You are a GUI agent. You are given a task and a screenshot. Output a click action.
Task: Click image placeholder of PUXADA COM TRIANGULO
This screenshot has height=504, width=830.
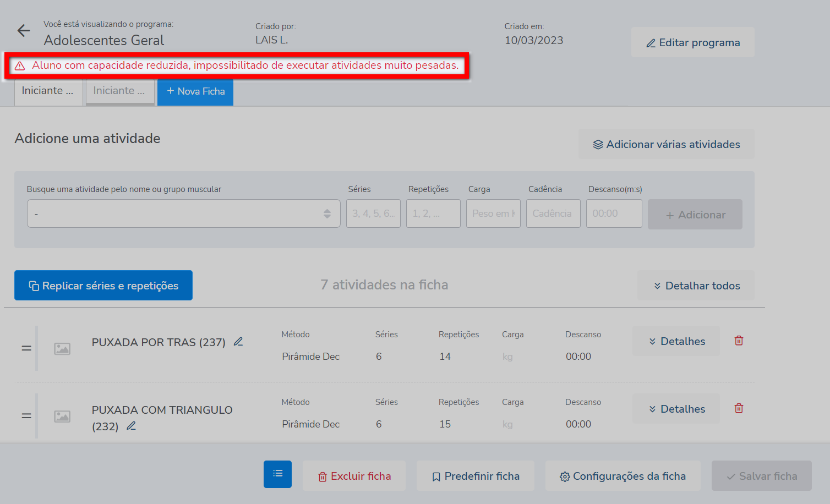pyautogui.click(x=62, y=417)
